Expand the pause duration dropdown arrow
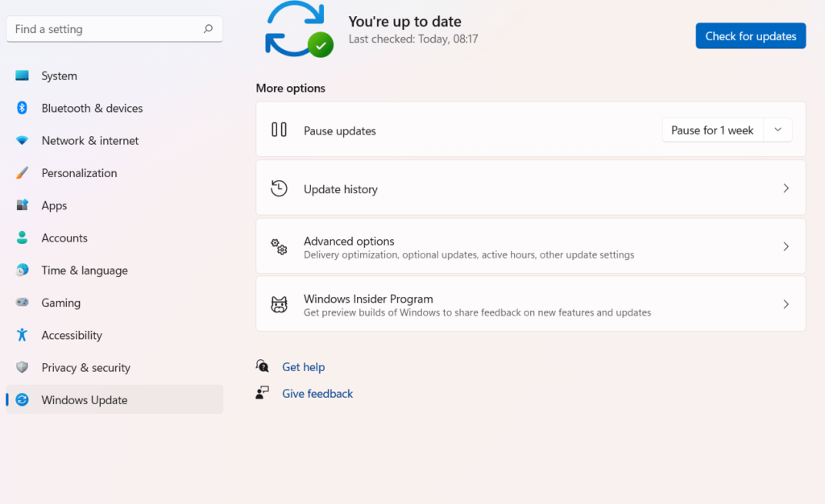The width and height of the screenshot is (825, 504). coord(777,130)
